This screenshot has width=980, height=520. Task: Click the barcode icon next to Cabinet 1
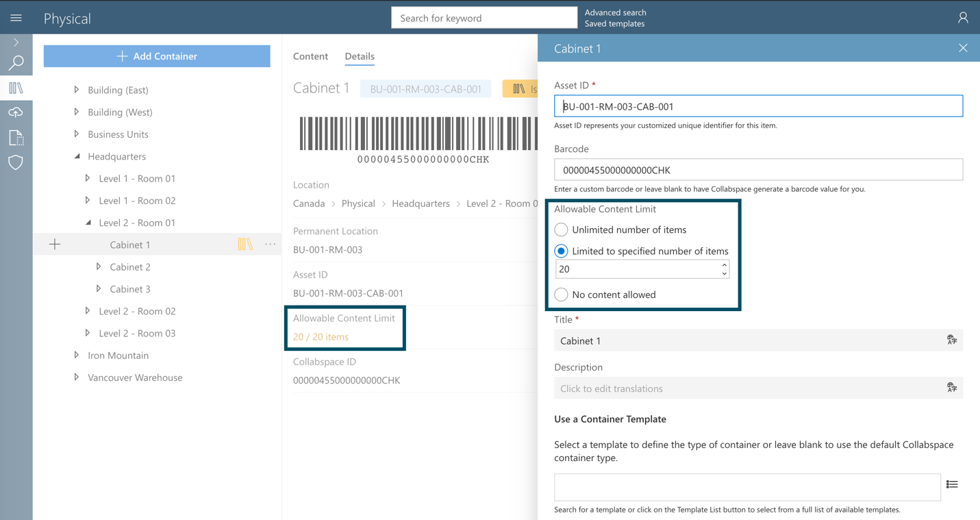[x=247, y=244]
